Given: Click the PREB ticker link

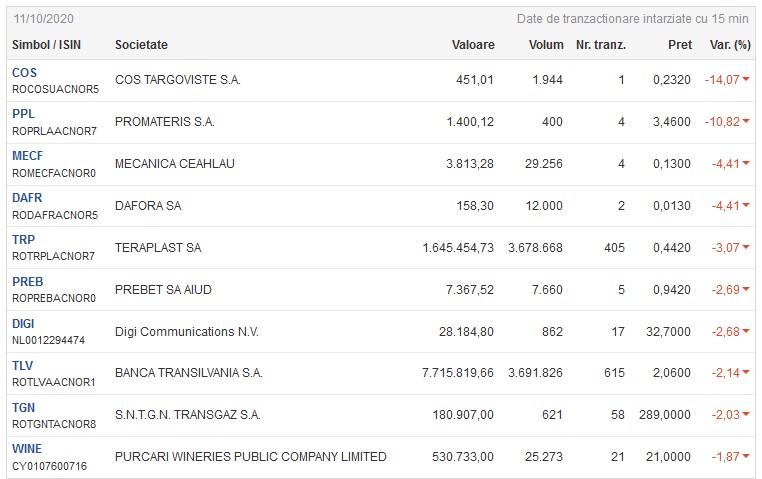Looking at the screenshot, I should (28, 282).
